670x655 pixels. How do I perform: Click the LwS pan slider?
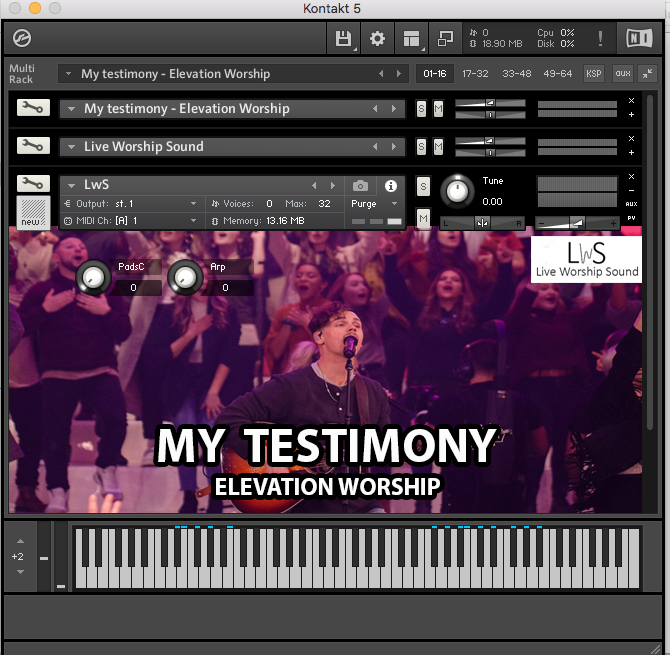(x=482, y=223)
